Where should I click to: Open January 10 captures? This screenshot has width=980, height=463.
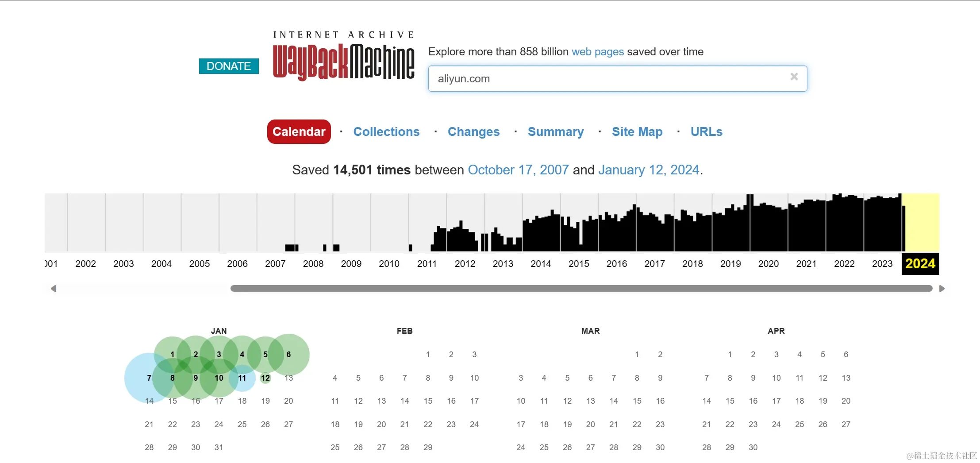[x=219, y=378]
